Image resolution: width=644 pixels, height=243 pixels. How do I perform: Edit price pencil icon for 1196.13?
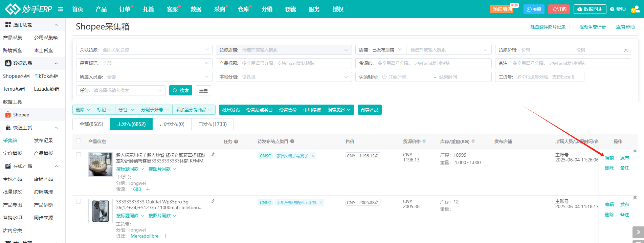[377, 156]
